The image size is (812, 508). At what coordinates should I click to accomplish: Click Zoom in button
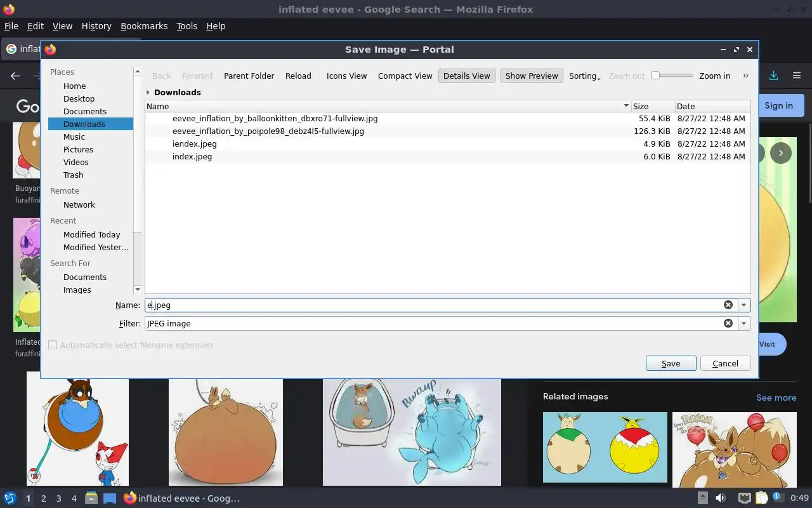click(x=714, y=76)
